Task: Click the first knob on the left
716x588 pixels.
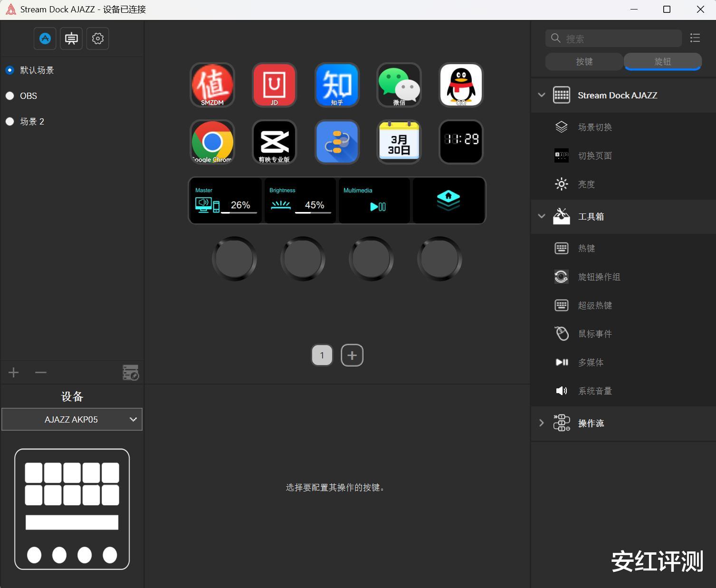Action: click(235, 259)
